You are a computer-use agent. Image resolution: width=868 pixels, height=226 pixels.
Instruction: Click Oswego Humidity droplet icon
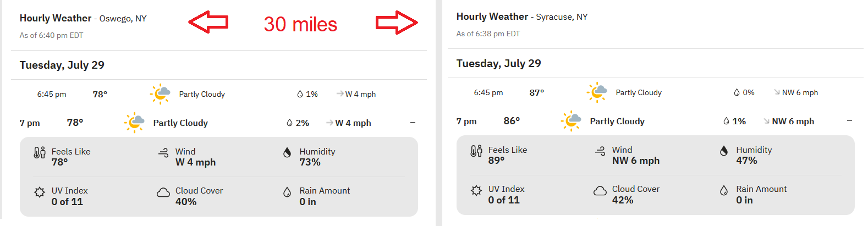pyautogui.click(x=287, y=152)
